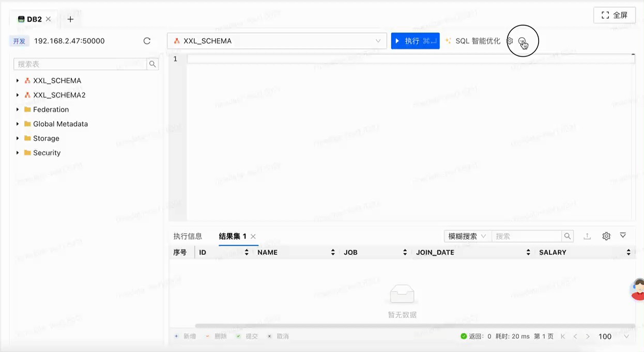Click the 取消 cancel button
Image resolution: width=644 pixels, height=352 pixels.
pyautogui.click(x=278, y=336)
